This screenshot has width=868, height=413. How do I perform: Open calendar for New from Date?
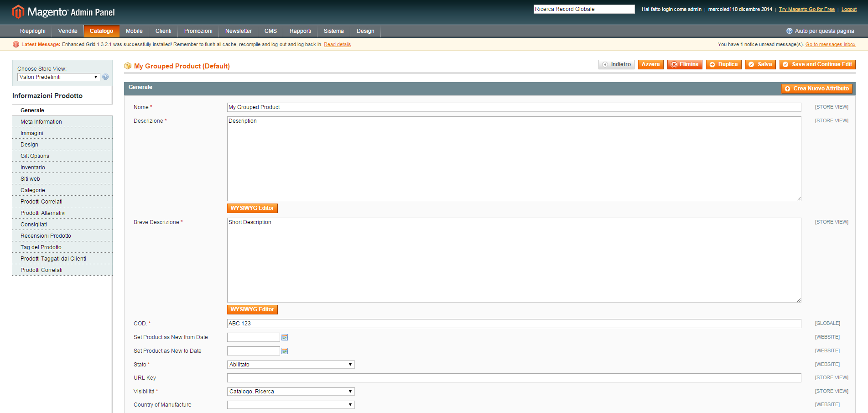(285, 337)
